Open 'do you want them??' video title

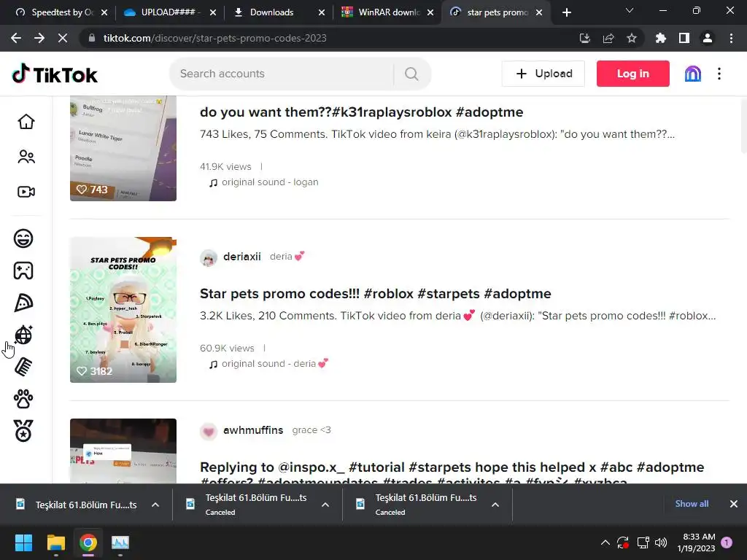pos(362,112)
